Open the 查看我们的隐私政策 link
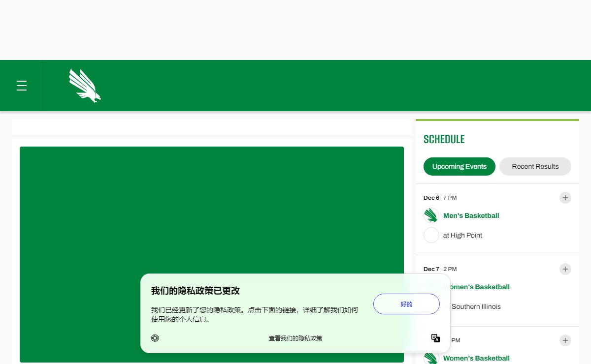The height and width of the screenshot is (364, 591). point(295,338)
